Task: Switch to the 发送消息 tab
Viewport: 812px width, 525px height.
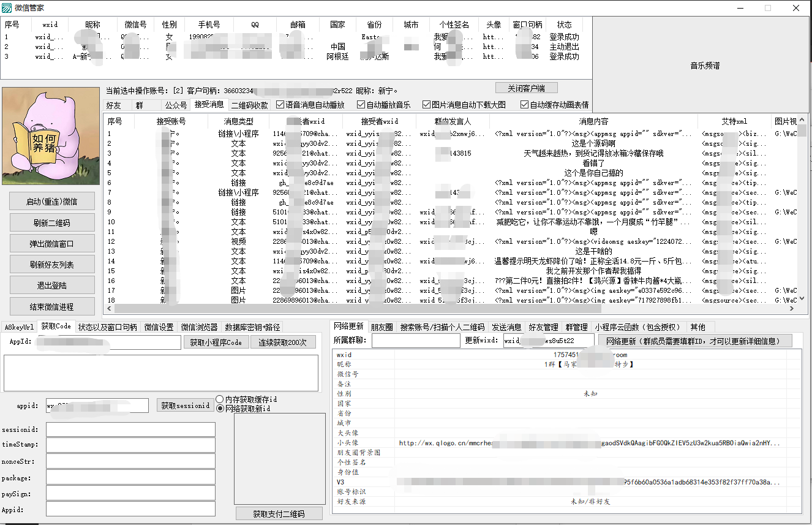Action: (506, 327)
